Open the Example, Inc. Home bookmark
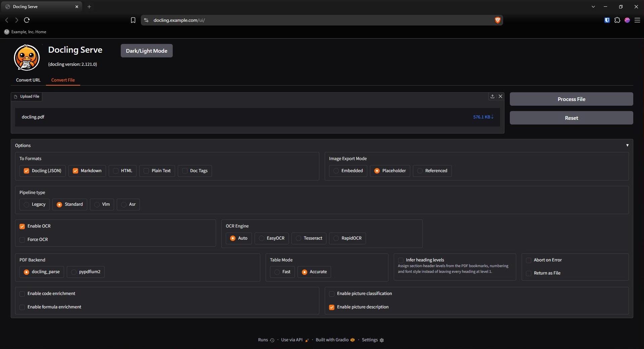 tap(25, 32)
